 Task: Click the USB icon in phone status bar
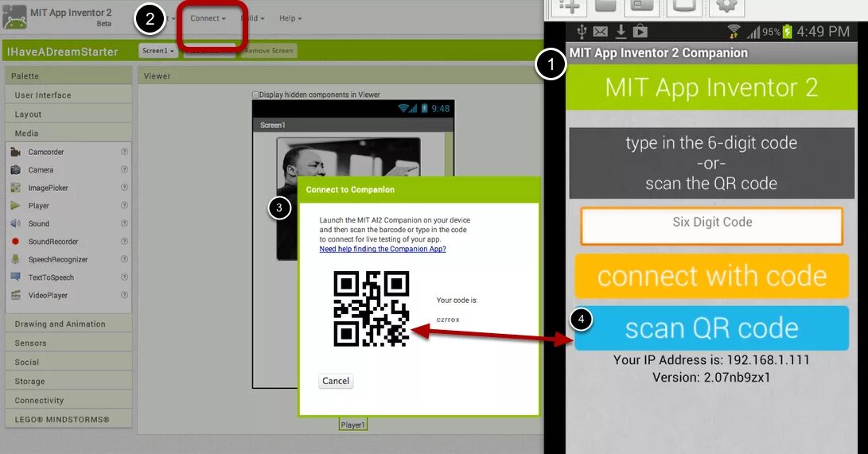tap(582, 32)
